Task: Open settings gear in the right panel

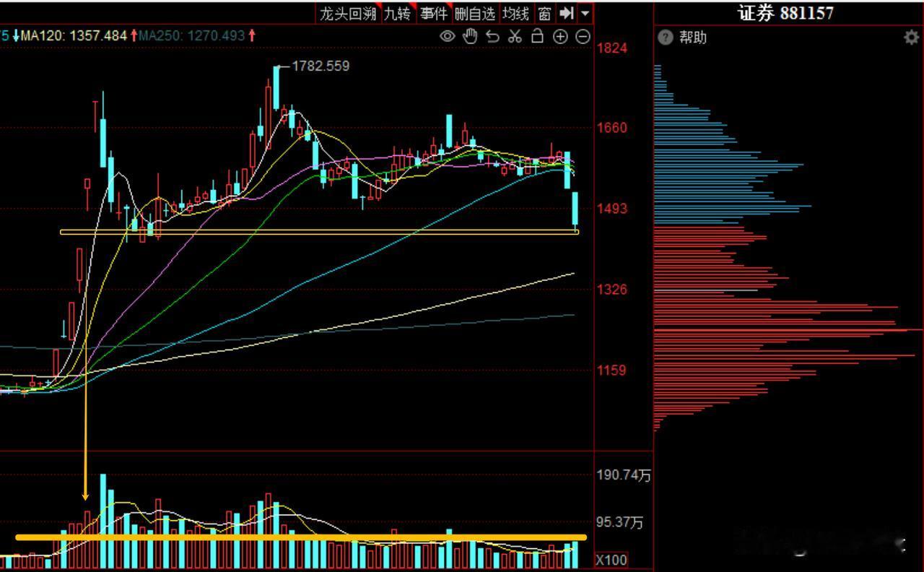Action: [912, 38]
